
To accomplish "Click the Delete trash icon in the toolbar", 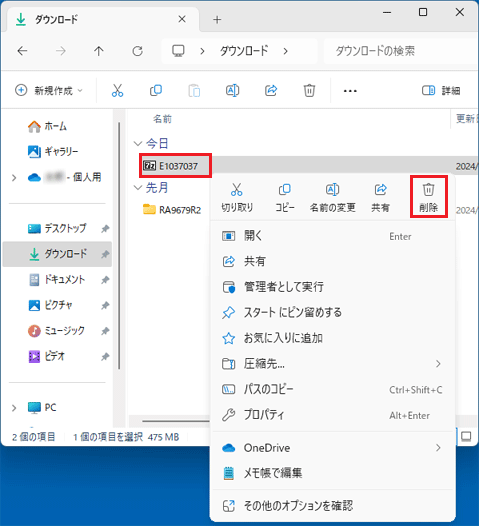I will 309,91.
